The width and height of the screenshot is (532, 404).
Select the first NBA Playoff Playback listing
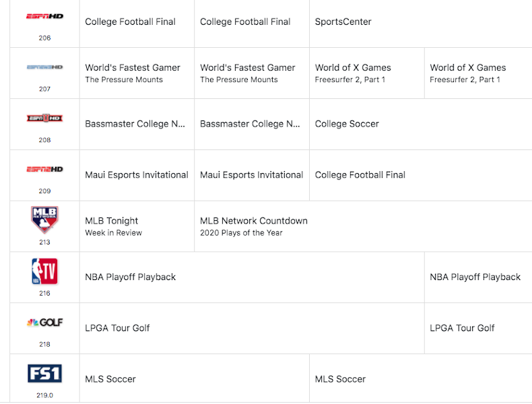[x=131, y=277]
